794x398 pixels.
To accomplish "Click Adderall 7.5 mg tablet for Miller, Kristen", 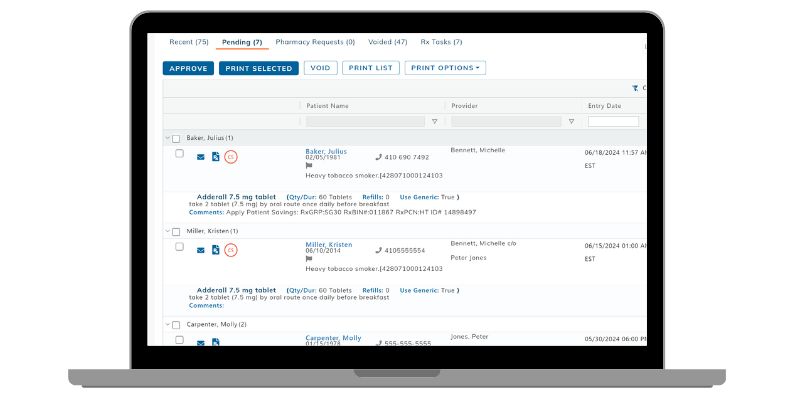I will point(236,290).
